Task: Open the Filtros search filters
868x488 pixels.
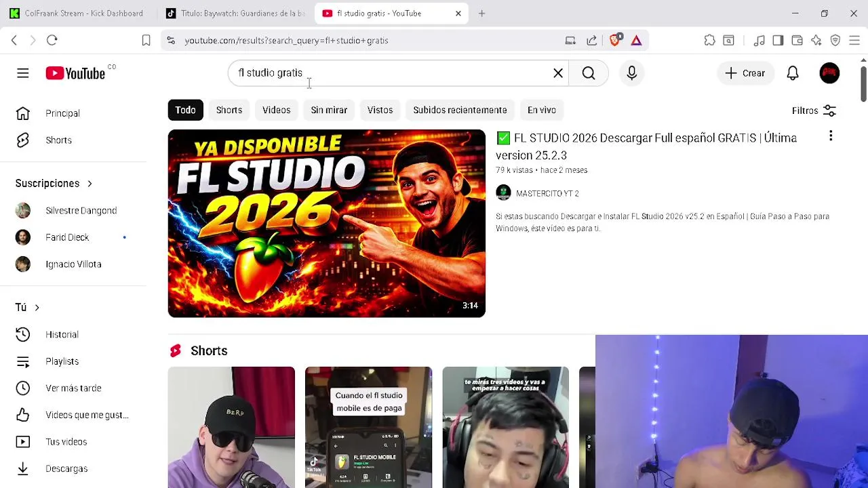Action: click(x=814, y=110)
